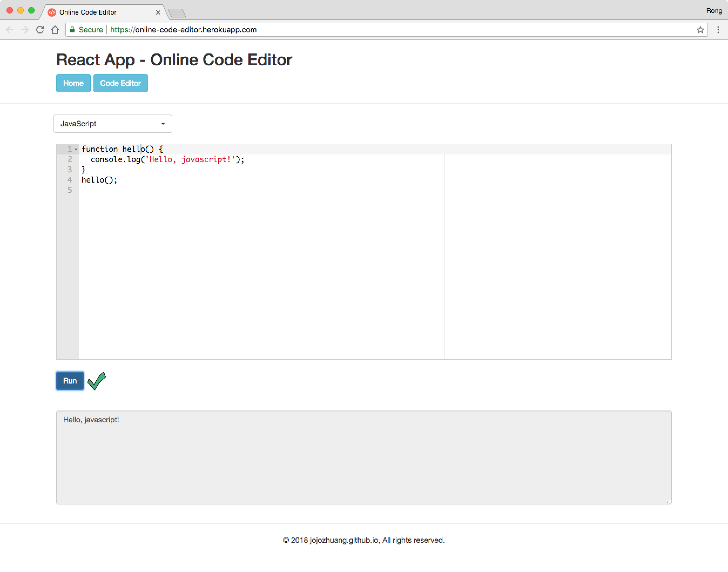Click line number 5 in gutter
Image resolution: width=728 pixels, height=572 pixels.
point(70,190)
